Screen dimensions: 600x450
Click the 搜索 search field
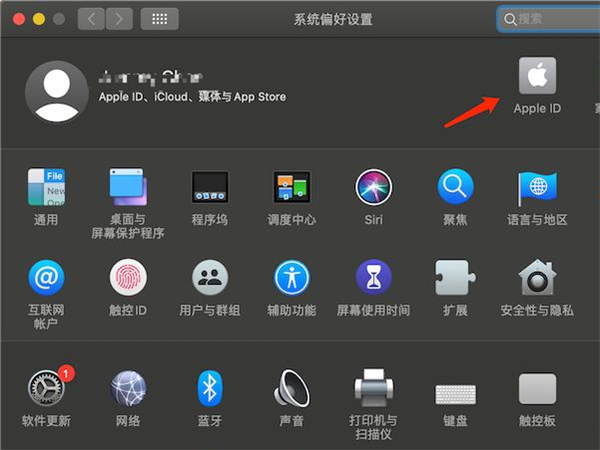point(552,18)
